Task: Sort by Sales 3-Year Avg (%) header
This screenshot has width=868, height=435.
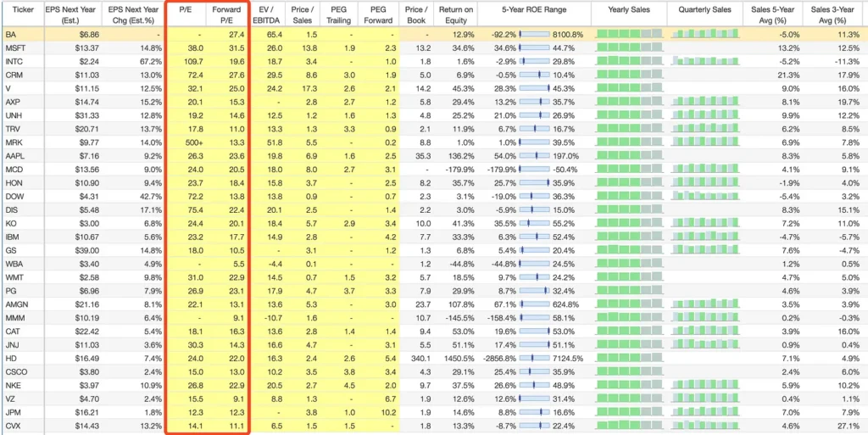Action: tap(834, 14)
